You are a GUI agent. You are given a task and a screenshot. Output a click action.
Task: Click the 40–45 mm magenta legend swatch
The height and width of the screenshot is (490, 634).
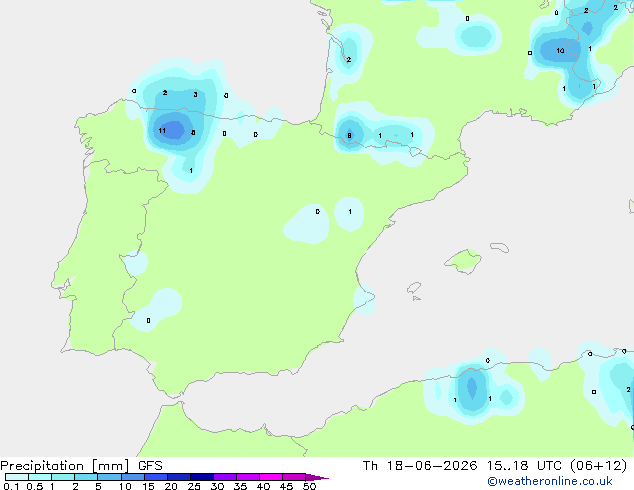(271, 477)
